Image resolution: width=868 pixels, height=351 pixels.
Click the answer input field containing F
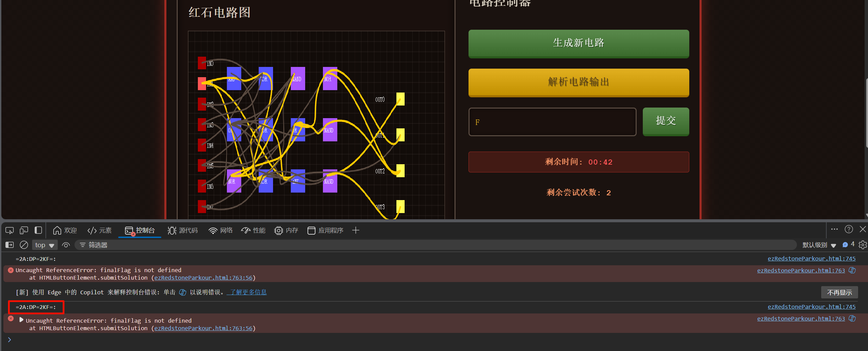click(552, 122)
